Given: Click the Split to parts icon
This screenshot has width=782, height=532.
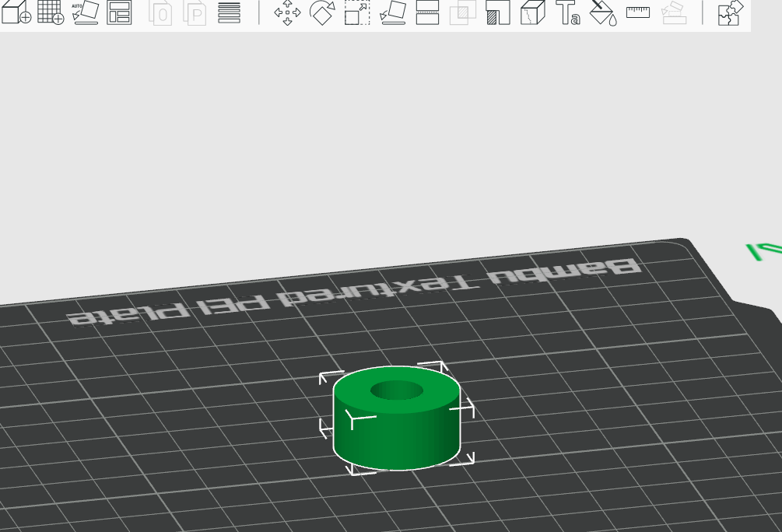Looking at the screenshot, I should pyautogui.click(x=195, y=13).
